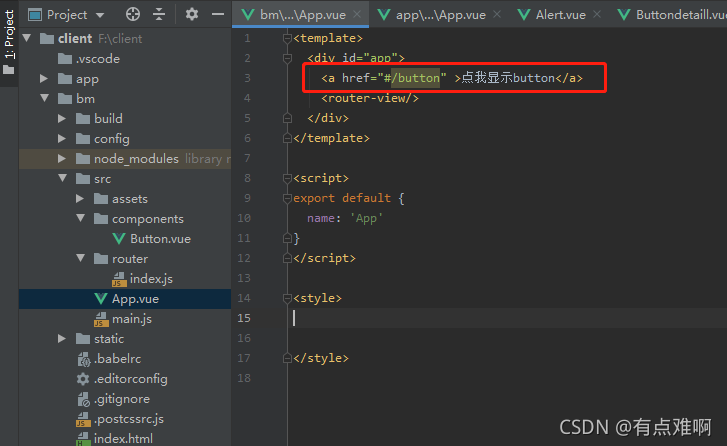Click line number 15 in gutter
This screenshot has width=727, height=446.
point(244,318)
